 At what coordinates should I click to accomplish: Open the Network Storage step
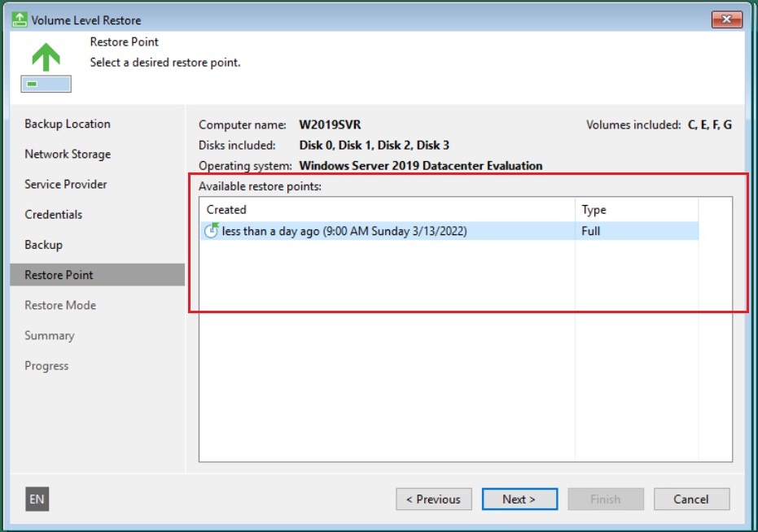point(68,154)
